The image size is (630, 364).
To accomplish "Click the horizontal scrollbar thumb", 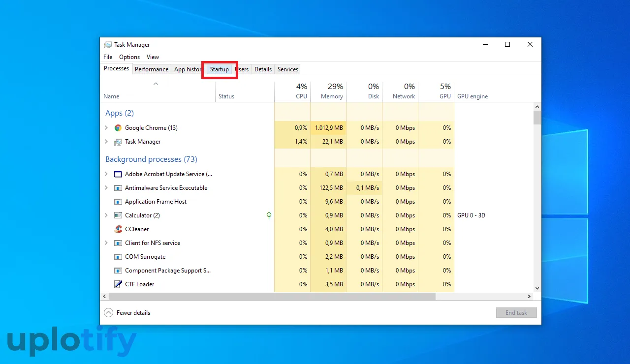I will [x=272, y=297].
